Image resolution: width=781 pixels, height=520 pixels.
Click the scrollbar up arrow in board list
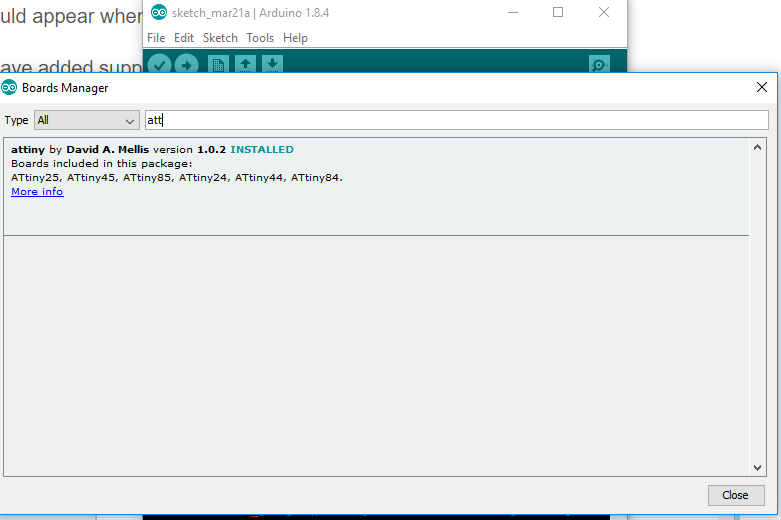(x=757, y=147)
